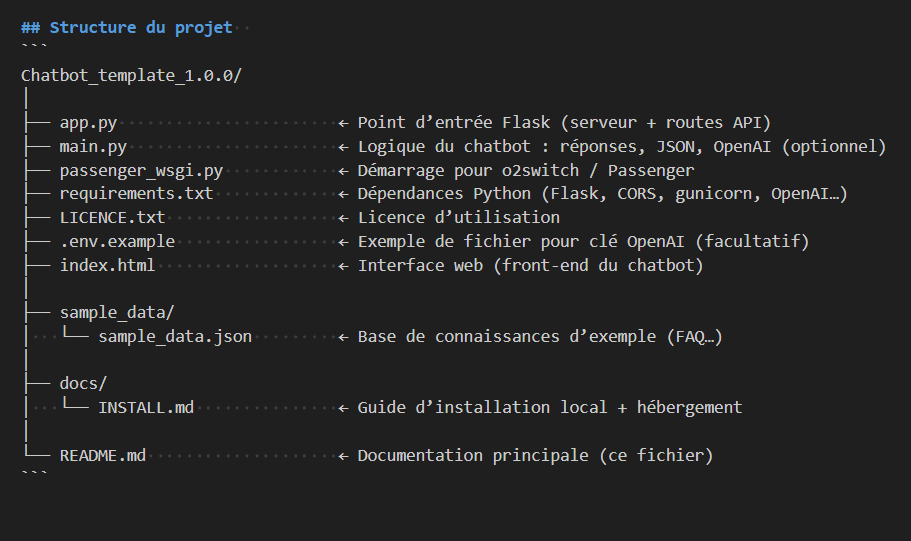Viewport: 911px width, 541px height.
Task: Click the sample_data/ folder name
Action: [117, 313]
